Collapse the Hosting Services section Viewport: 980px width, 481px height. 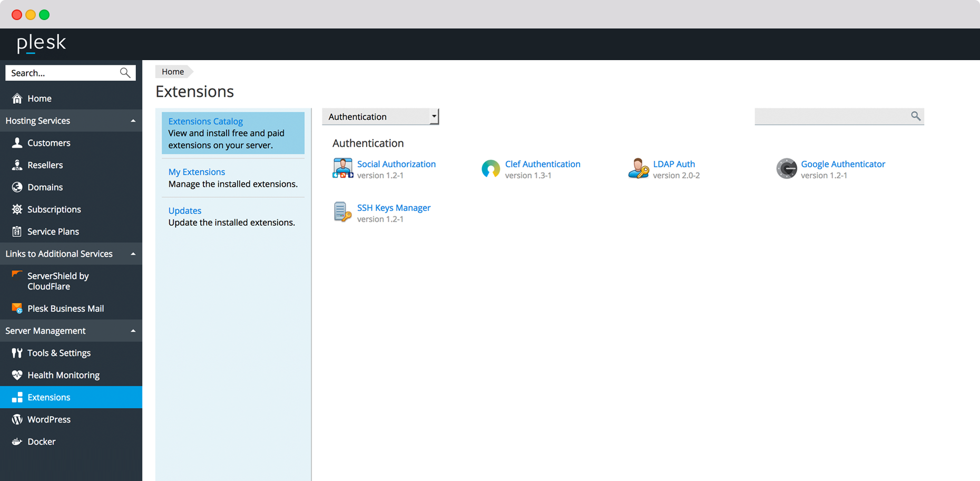tap(133, 121)
